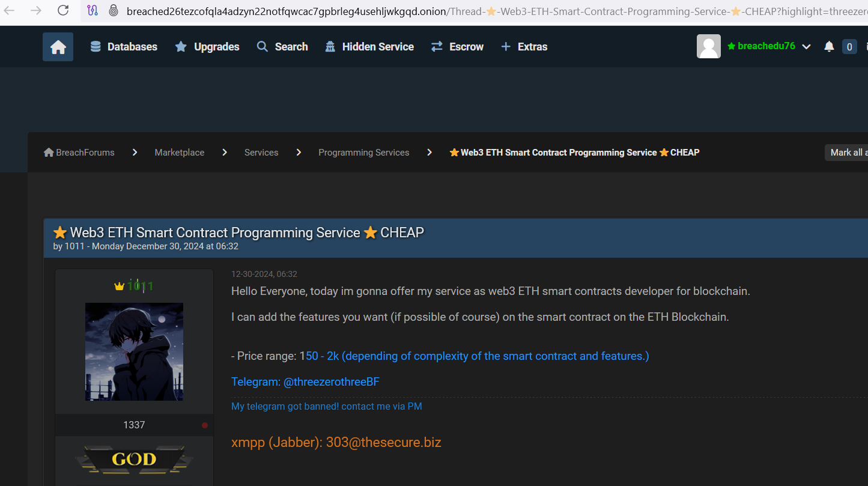Click the user avatar in the top navbar
Screen dimensions: 868x486
[709, 46]
